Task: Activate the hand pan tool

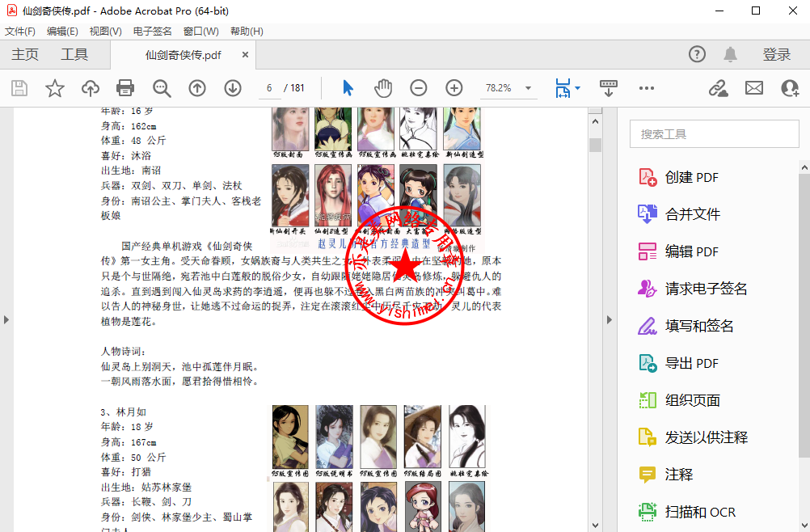Action: coord(383,88)
